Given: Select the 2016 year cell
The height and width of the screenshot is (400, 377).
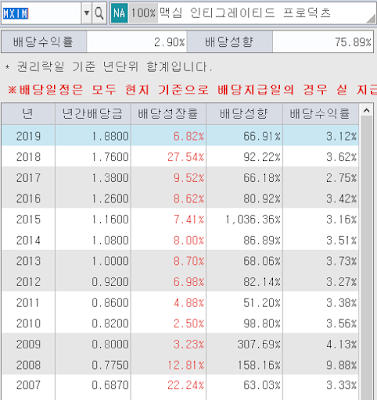Looking at the screenshot, I should [x=28, y=198].
